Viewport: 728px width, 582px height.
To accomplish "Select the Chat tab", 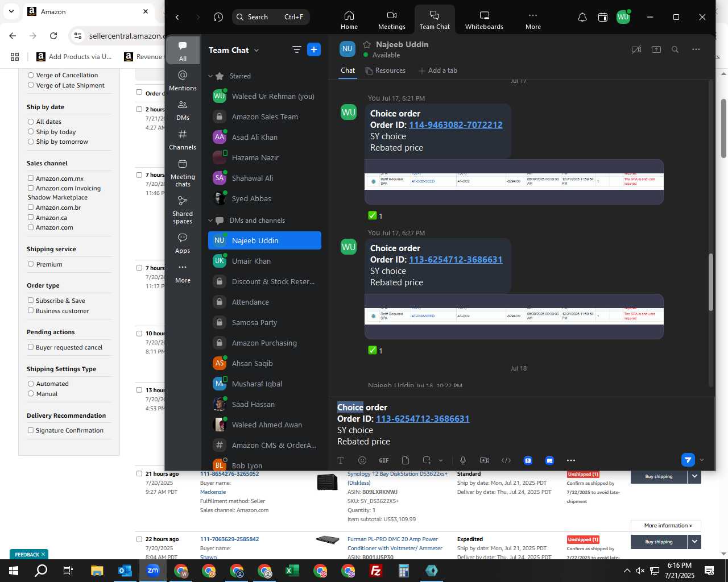I will [348, 70].
